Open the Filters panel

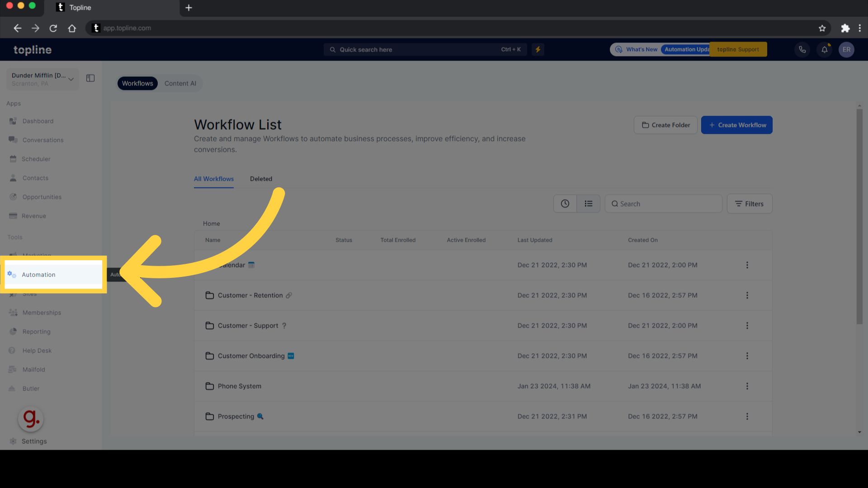tap(749, 204)
